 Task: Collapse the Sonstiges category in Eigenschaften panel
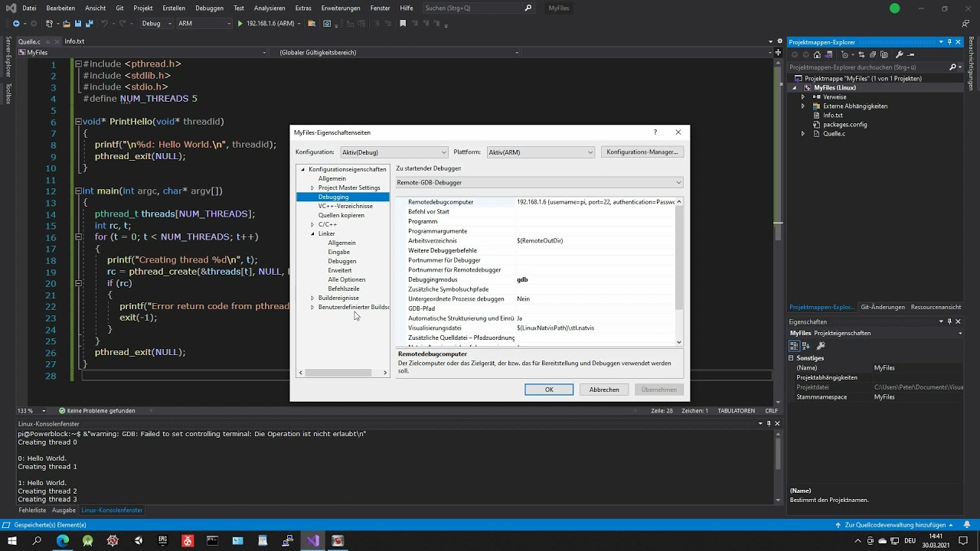coord(792,358)
